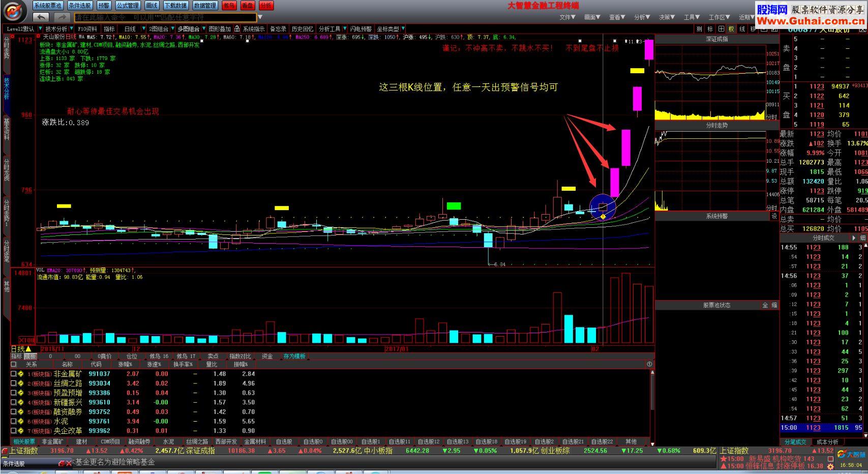Tick the select-all checkbox in table header
868x474 pixels.
(x=14, y=364)
